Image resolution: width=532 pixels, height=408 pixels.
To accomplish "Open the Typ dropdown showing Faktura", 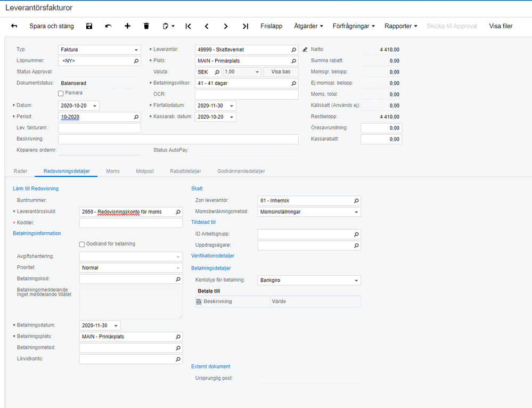I will 136,50.
